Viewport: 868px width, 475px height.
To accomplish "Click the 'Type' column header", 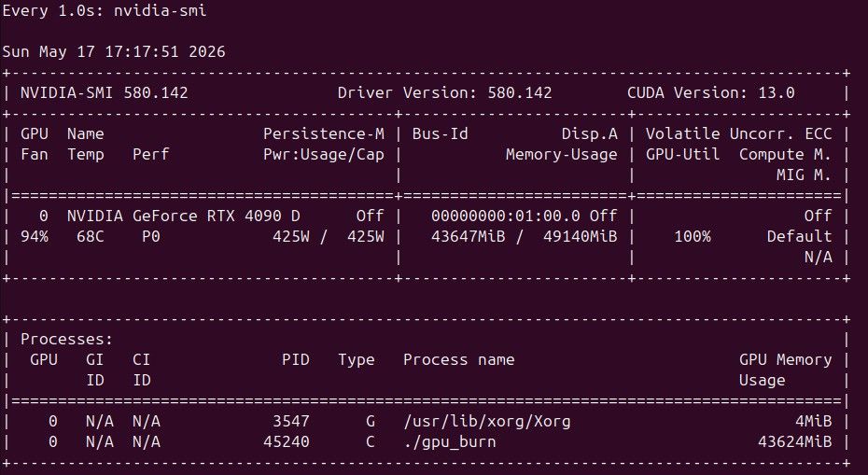I will 357,360.
